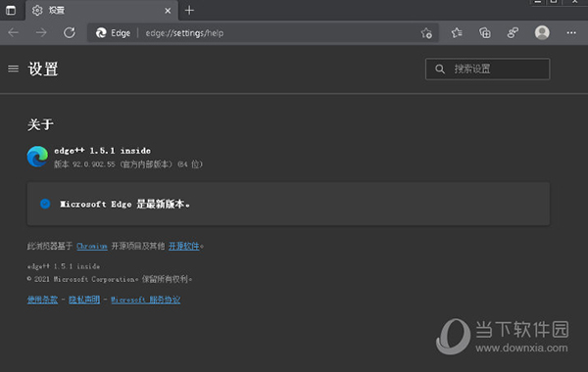Image resolution: width=588 pixels, height=372 pixels.
Task: Select the version 92.0.902.55 text
Action: pos(128,164)
